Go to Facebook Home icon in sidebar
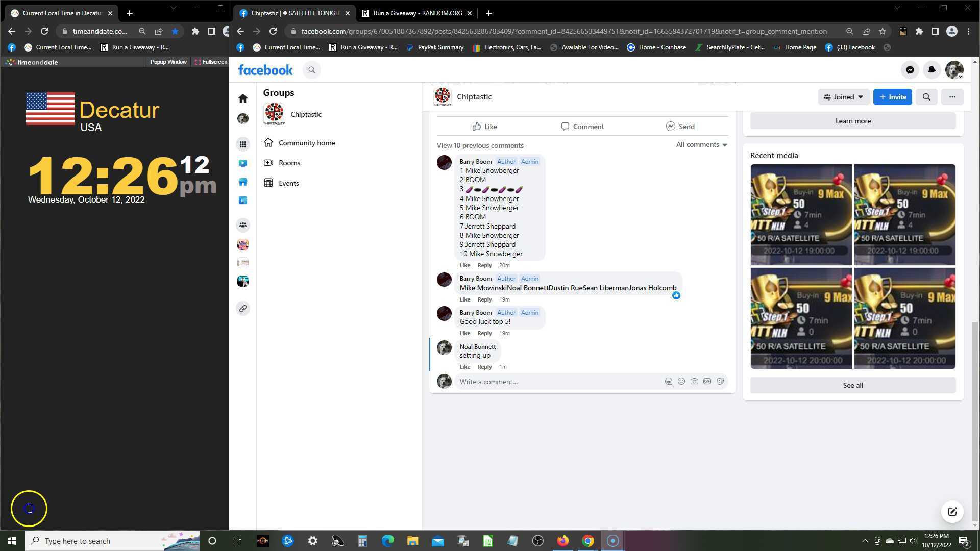The image size is (980, 551). (x=243, y=98)
